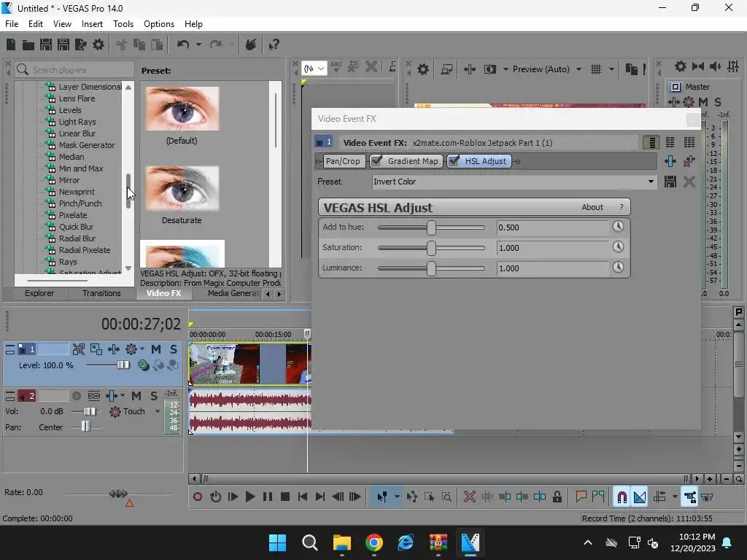Image resolution: width=747 pixels, height=560 pixels.
Task: Choose the Desaturate preset thumbnail
Action: coord(182,189)
